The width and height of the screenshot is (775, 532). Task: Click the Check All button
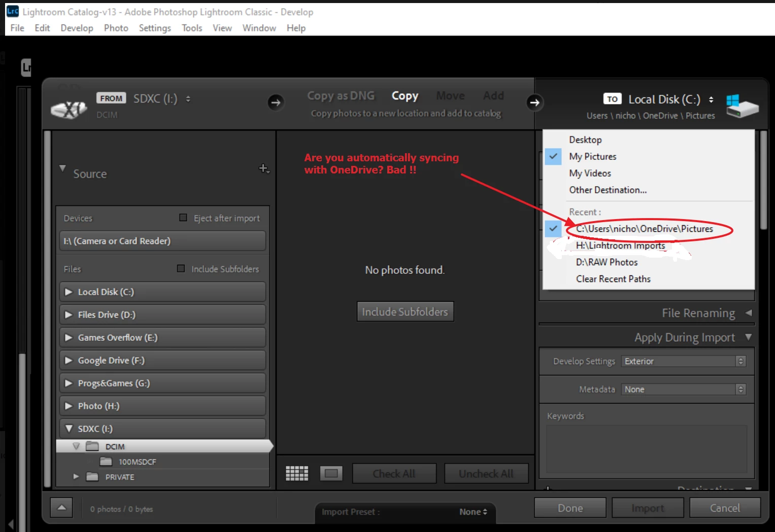[394, 474]
